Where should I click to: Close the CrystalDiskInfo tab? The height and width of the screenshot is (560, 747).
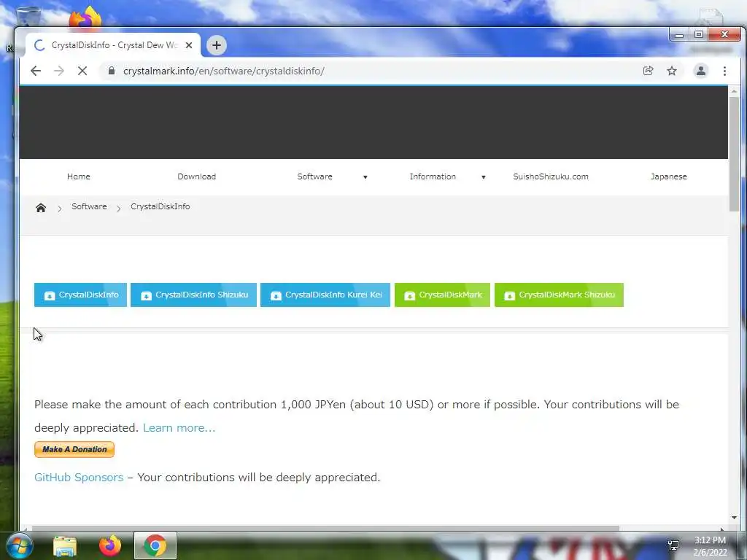tap(189, 45)
